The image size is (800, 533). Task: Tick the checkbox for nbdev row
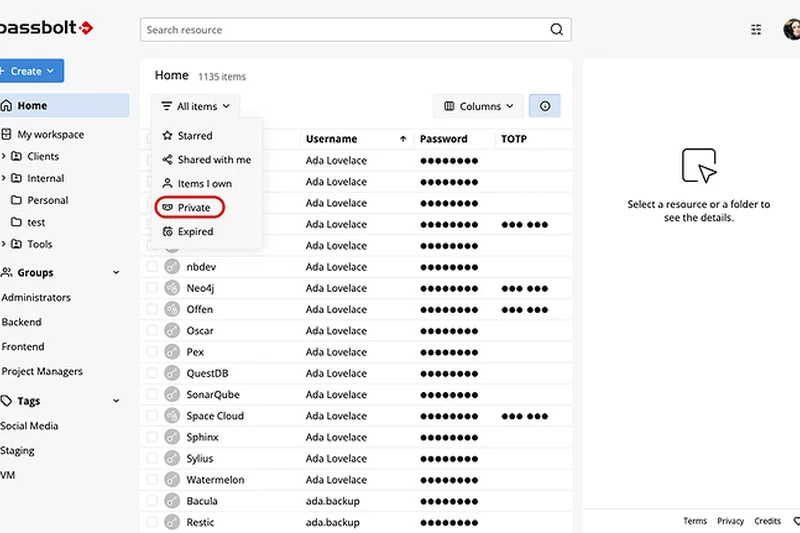pos(152,266)
